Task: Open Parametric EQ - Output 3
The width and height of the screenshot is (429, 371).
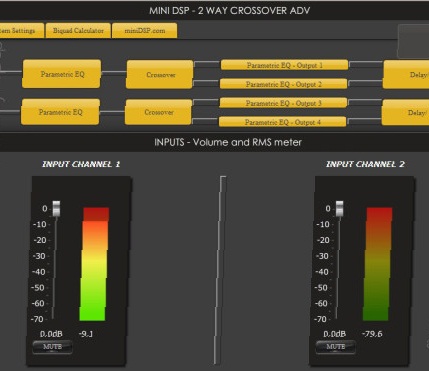Action: tap(283, 103)
